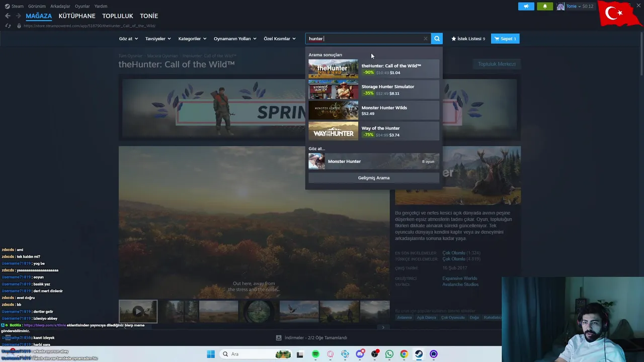The width and height of the screenshot is (644, 362).
Task: Open the Tonie profile avatar
Action: point(560,7)
